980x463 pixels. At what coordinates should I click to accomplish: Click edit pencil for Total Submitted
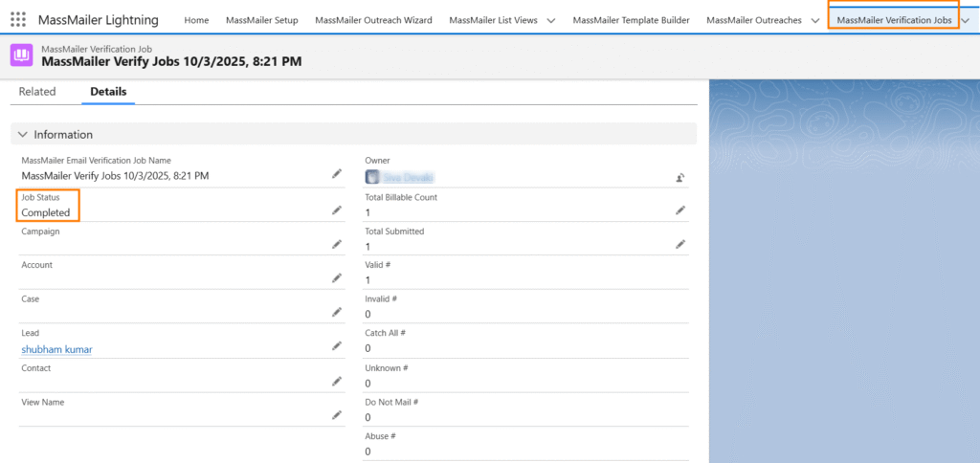pyautogui.click(x=680, y=244)
